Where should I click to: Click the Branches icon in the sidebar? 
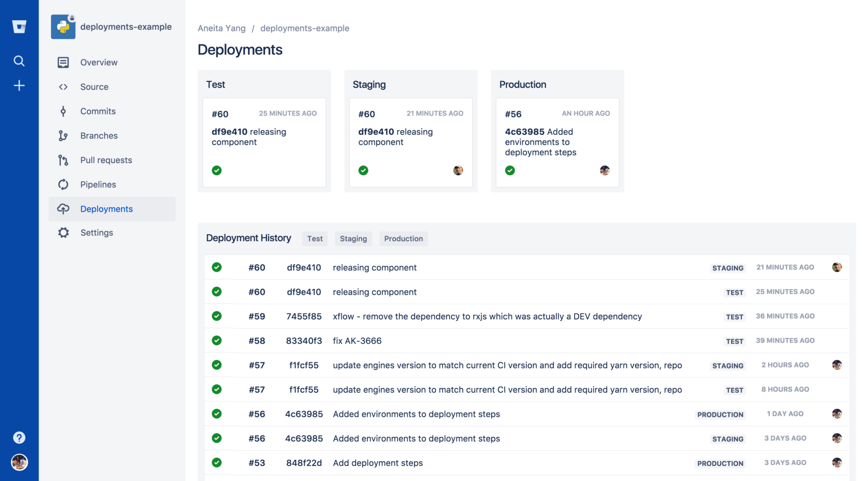point(63,135)
